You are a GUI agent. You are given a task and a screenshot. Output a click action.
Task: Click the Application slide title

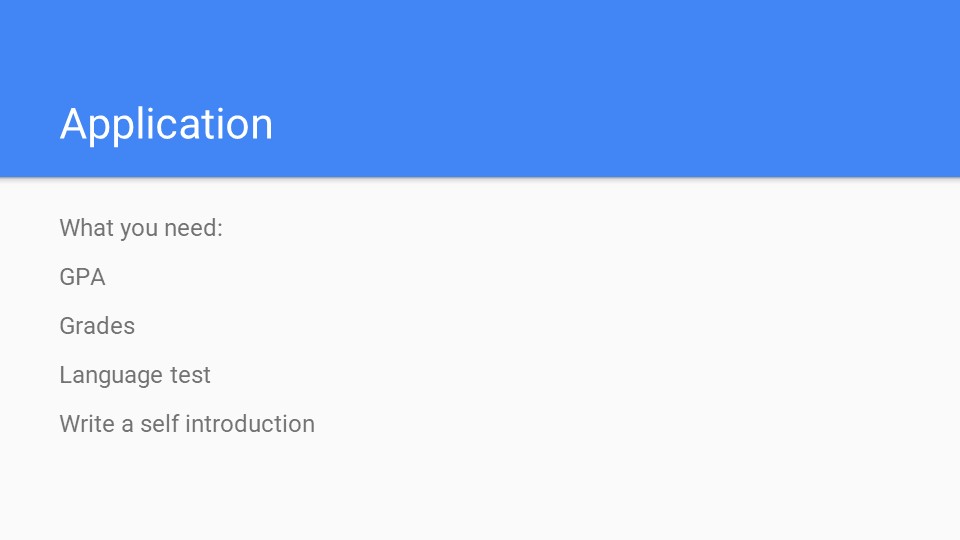(166, 125)
